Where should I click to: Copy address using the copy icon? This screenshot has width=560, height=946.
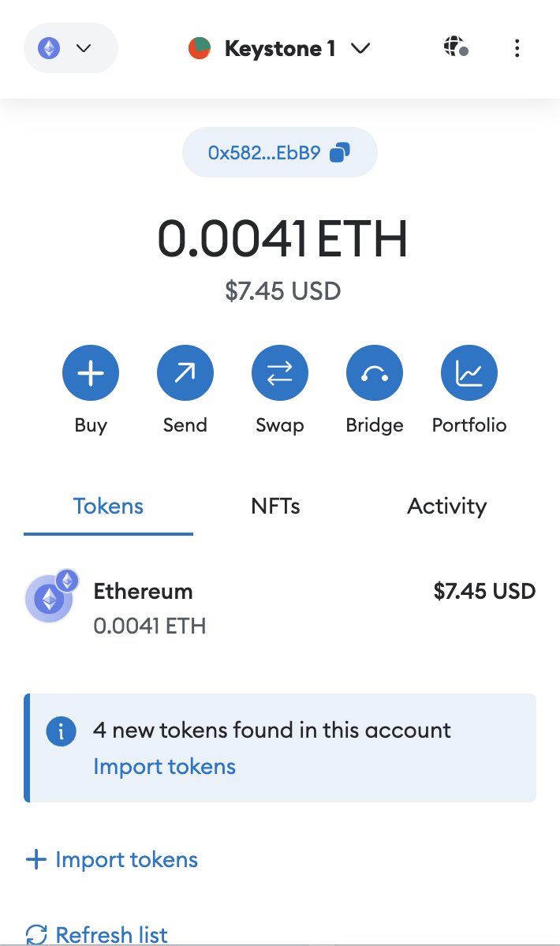click(x=340, y=152)
